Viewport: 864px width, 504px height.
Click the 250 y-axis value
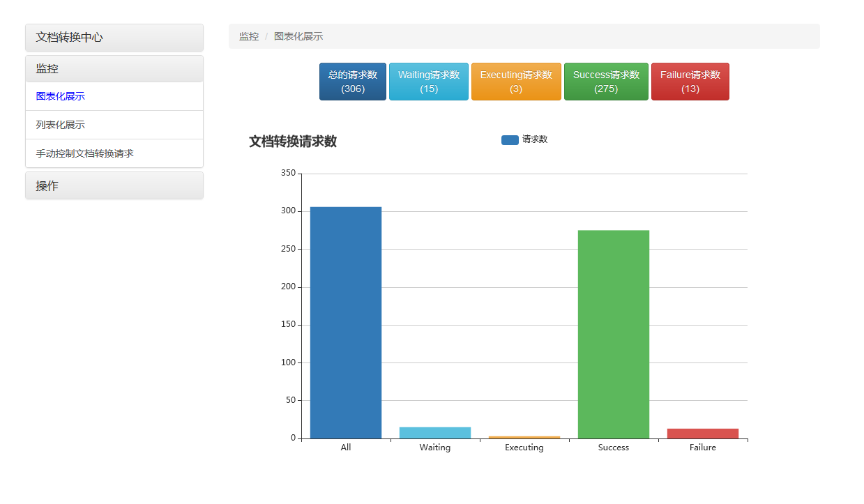288,249
